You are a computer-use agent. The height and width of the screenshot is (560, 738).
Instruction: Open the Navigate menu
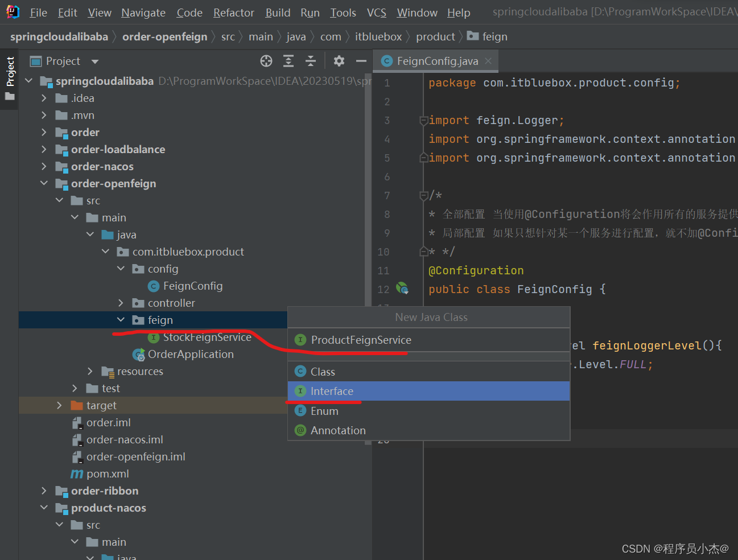coord(143,13)
